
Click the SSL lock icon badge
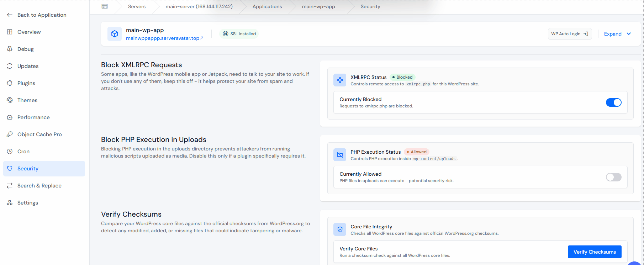click(x=225, y=34)
